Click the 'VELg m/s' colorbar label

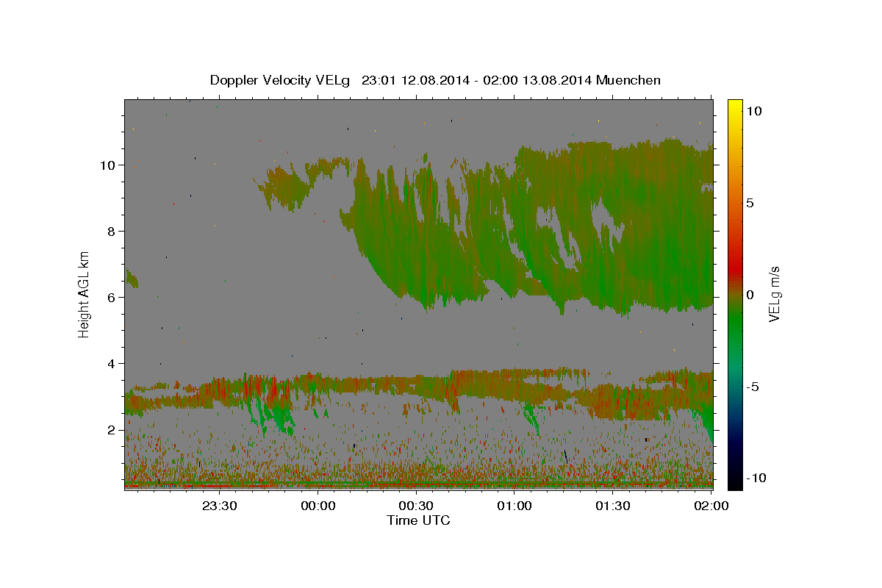(x=774, y=294)
